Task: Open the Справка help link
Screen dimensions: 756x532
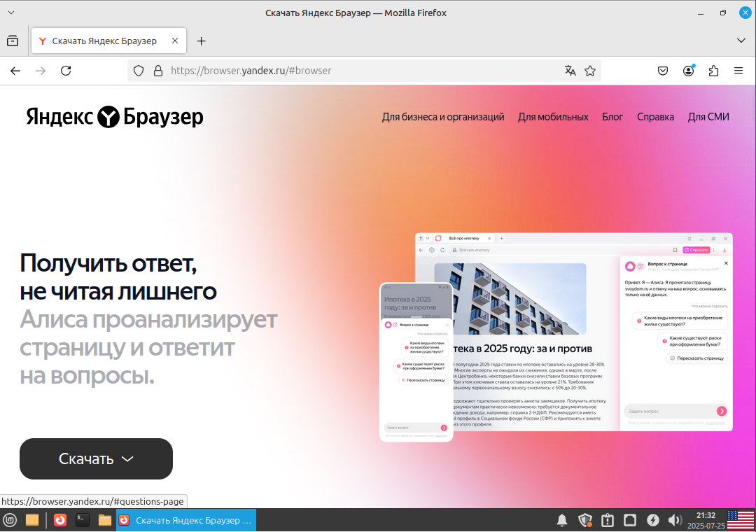Action: click(x=655, y=117)
